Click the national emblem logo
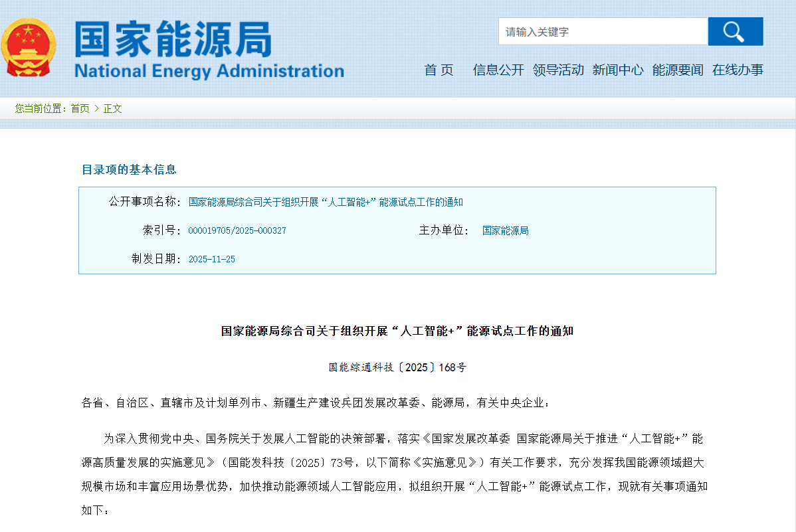The image size is (796, 532). click(x=28, y=48)
